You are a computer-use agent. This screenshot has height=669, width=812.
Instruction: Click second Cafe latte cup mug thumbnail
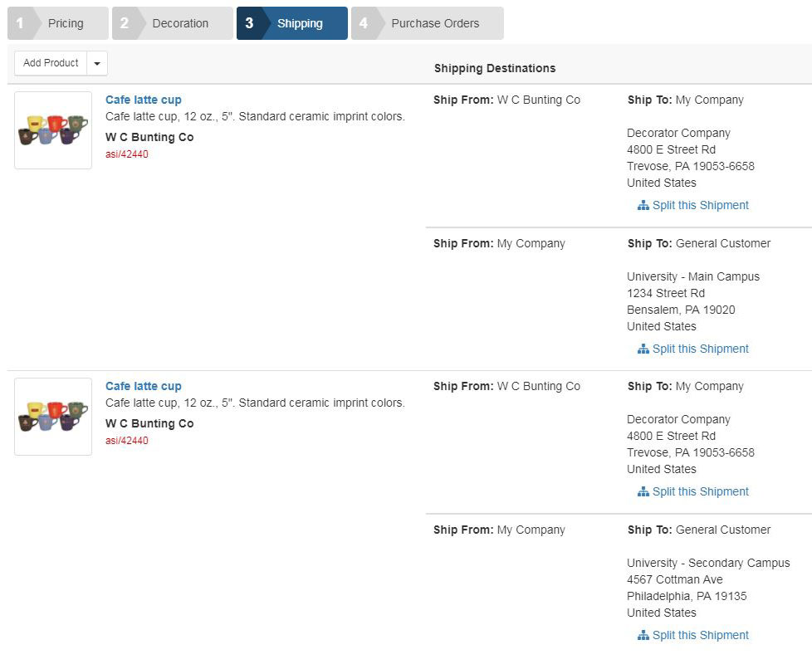point(53,417)
